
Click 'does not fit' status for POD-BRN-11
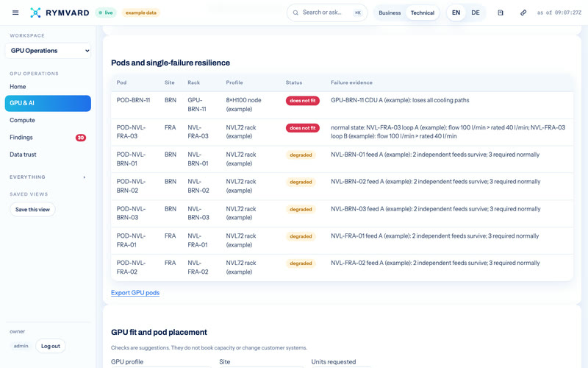[303, 101]
